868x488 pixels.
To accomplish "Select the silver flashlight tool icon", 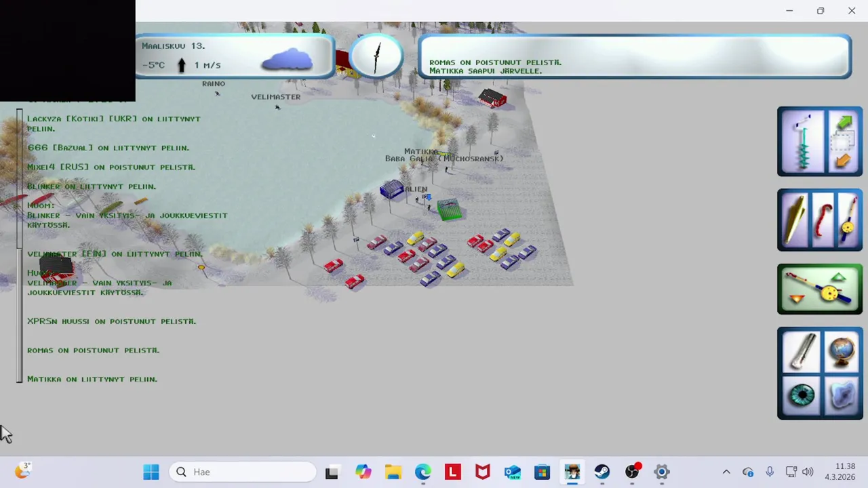I will point(801,350).
